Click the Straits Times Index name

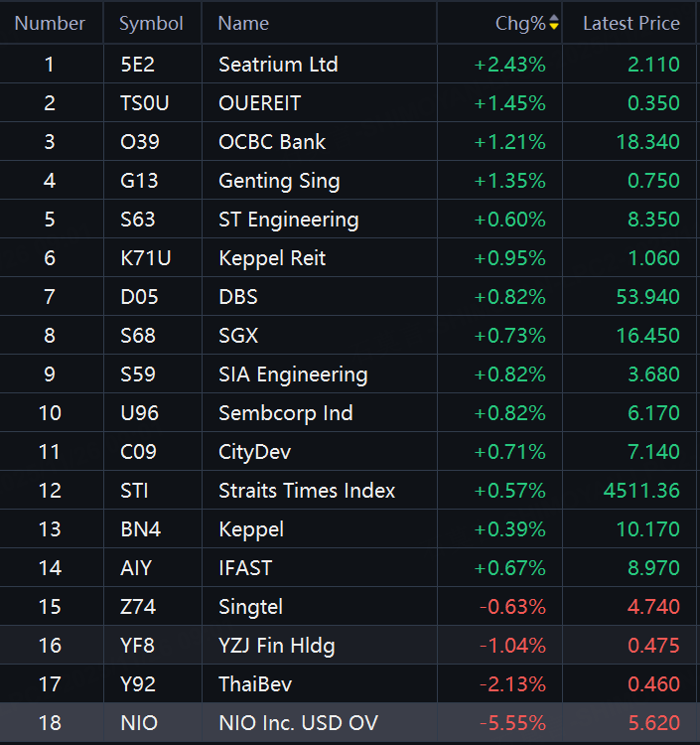307,491
